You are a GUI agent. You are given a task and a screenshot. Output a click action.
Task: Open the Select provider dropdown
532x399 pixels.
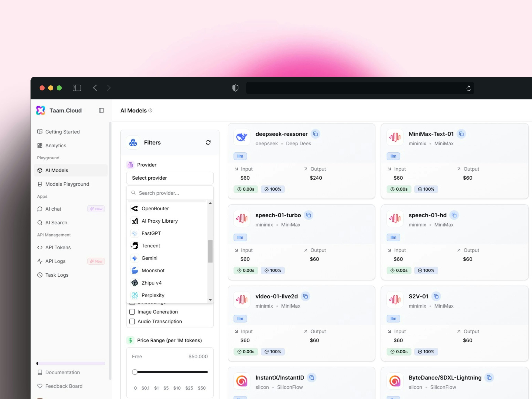click(x=170, y=178)
